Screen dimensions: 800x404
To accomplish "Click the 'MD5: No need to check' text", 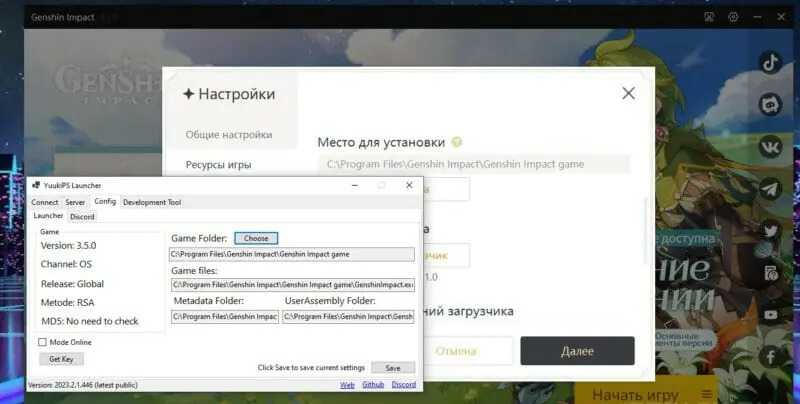I will (90, 321).
